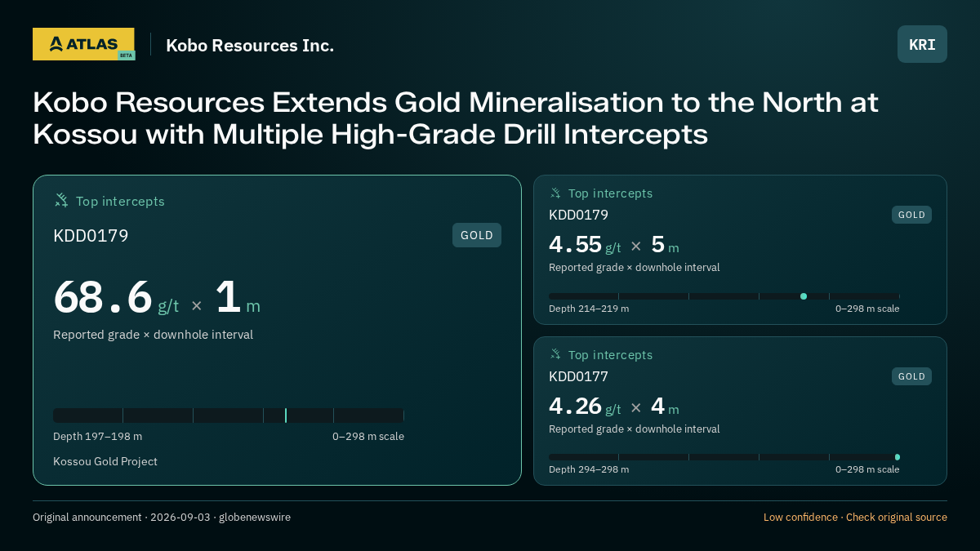Click the KDD0179 hole ID on the 4.55 g/t card

point(578,215)
